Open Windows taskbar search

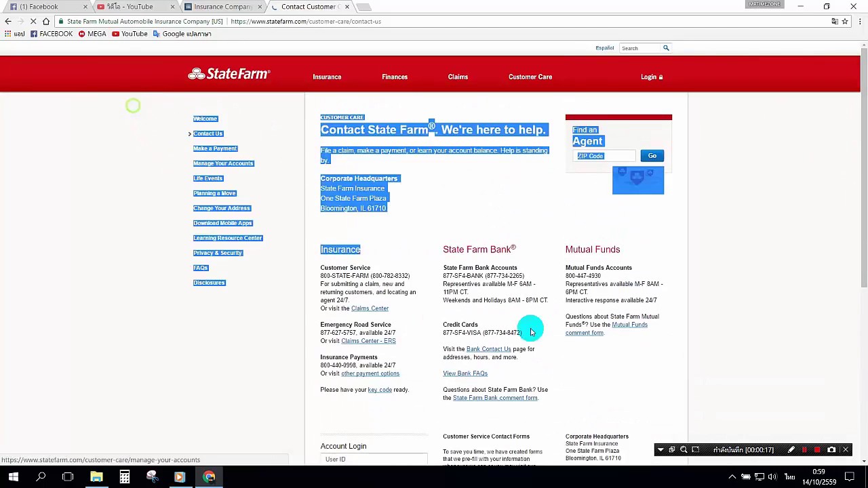41,477
